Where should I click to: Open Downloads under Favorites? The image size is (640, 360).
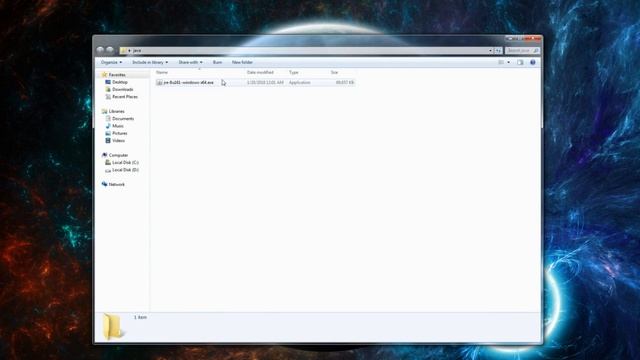tap(122, 89)
